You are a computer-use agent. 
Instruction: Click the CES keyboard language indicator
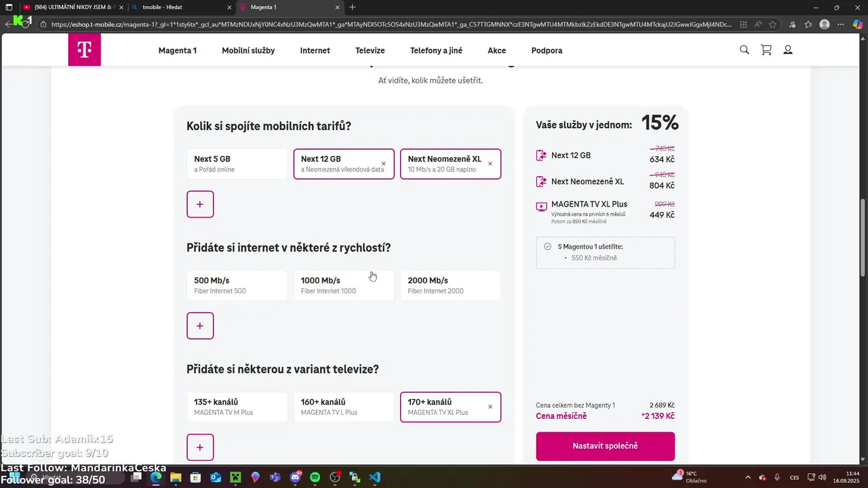pyautogui.click(x=794, y=477)
